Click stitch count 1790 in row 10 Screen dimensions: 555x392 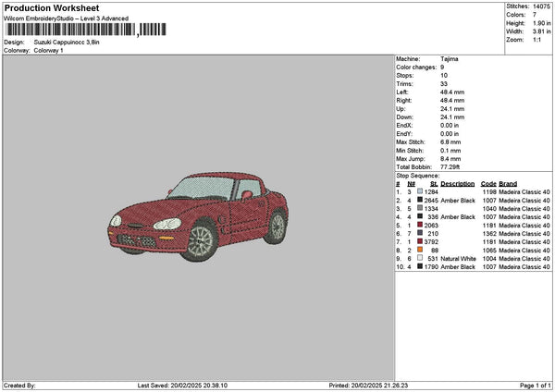coord(431,267)
